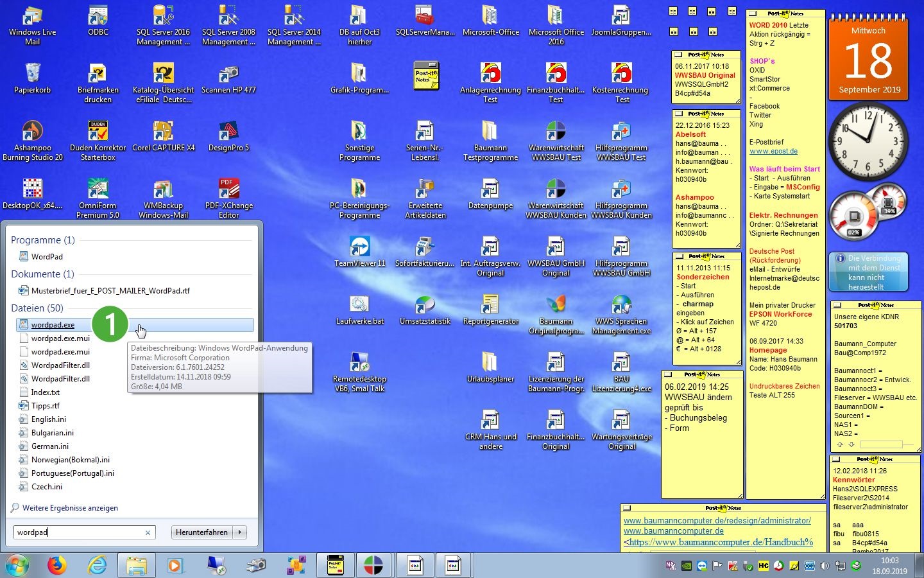Select the Papierkorb recycle bin icon

click(33, 78)
